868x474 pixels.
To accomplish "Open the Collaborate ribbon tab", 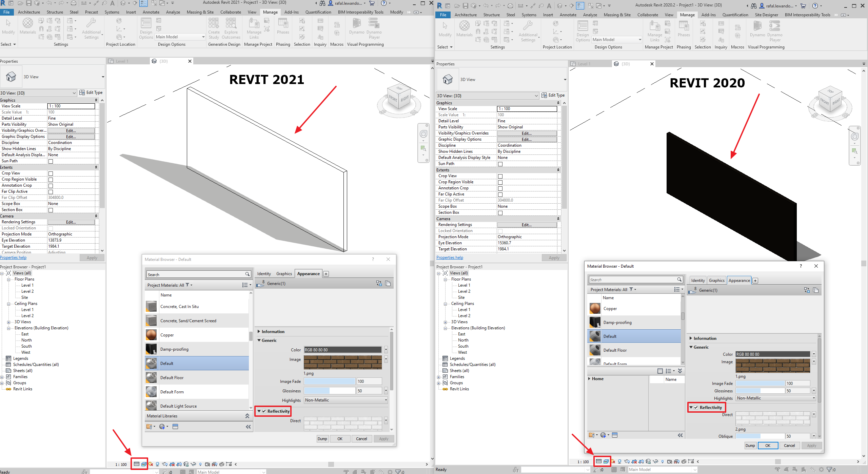I will (x=231, y=12).
